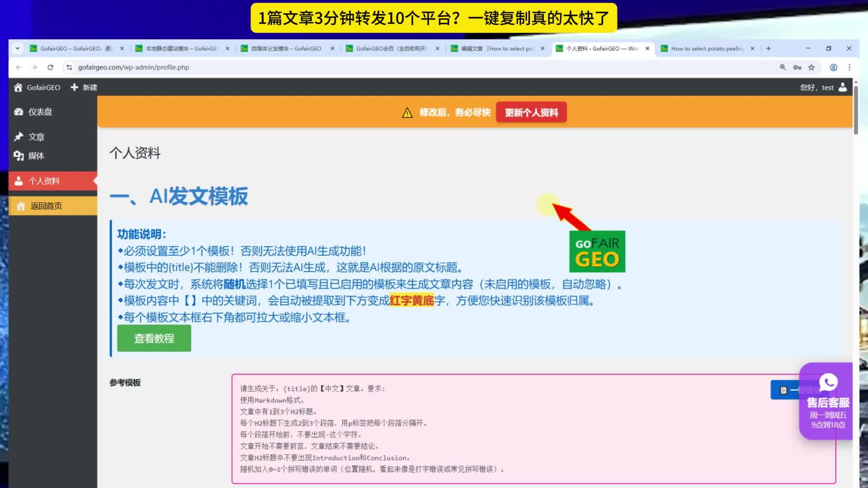868x488 pixels.
Task: Click the zoom magnifier icon in address bar
Action: pyautogui.click(x=783, y=67)
